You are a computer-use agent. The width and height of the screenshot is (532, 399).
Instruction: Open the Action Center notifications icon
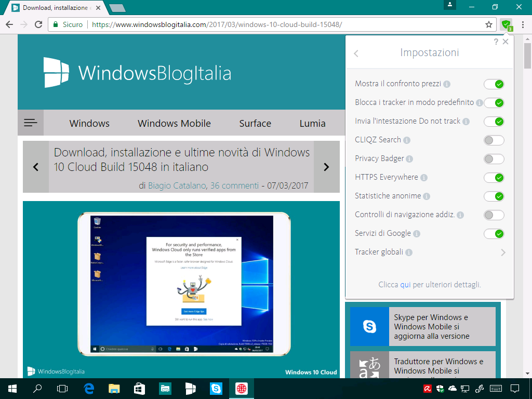click(515, 389)
